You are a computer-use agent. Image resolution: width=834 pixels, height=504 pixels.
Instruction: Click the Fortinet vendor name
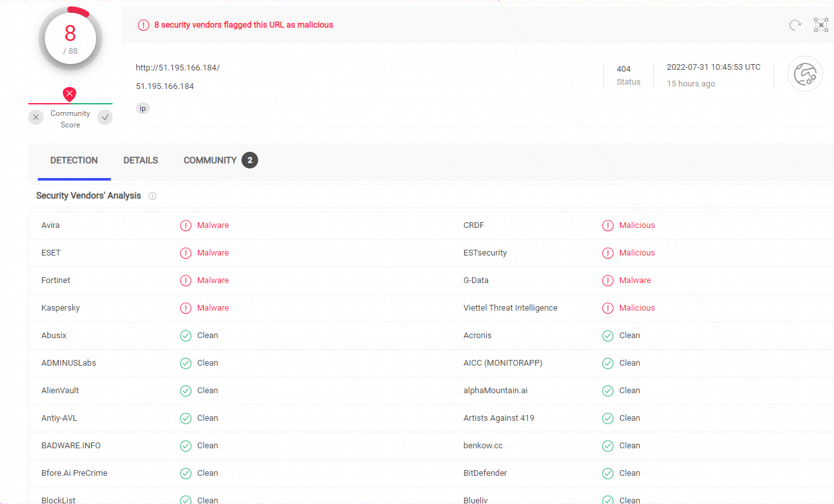[x=56, y=280]
